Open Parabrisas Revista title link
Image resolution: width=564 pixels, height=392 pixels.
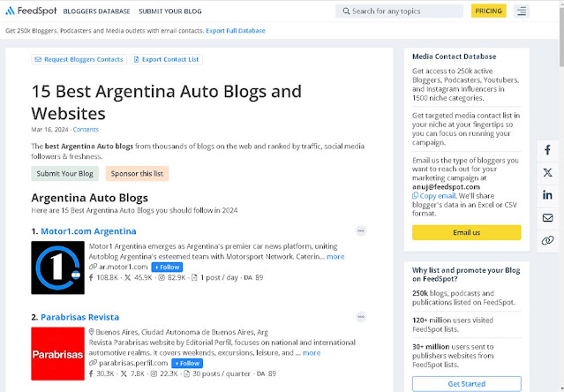click(79, 317)
